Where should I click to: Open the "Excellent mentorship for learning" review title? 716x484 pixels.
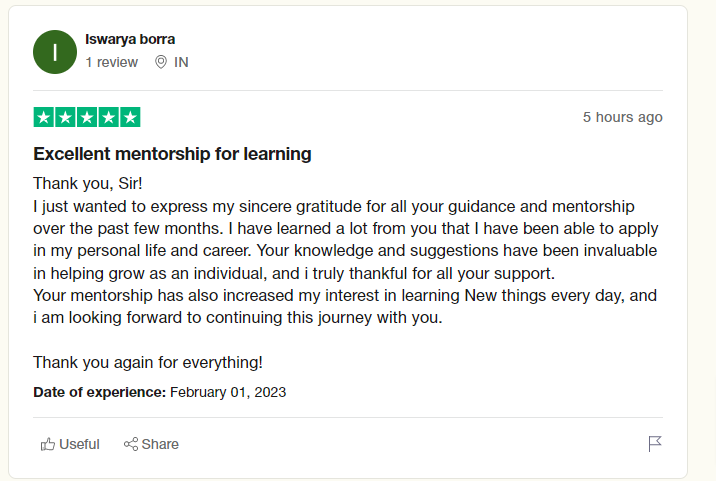click(x=172, y=154)
